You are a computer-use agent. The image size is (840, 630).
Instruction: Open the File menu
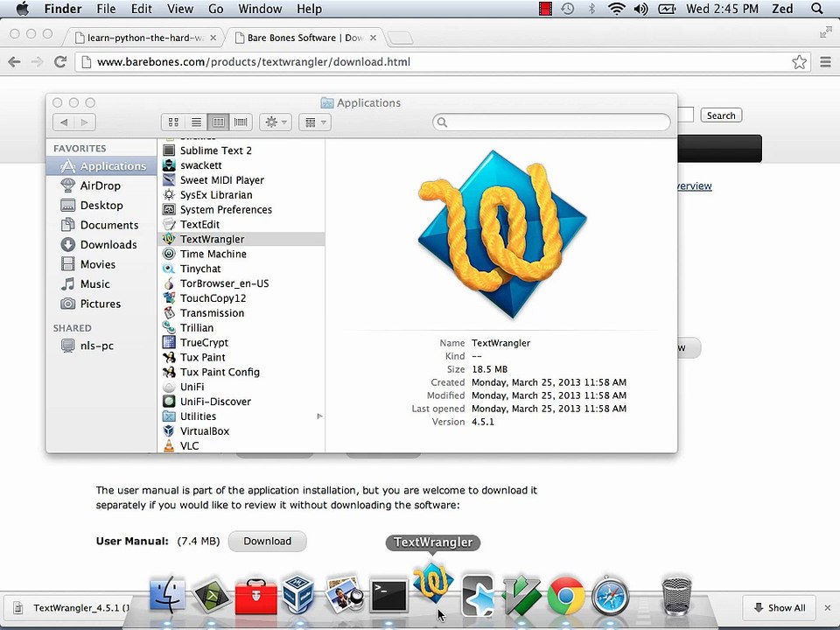(x=106, y=9)
